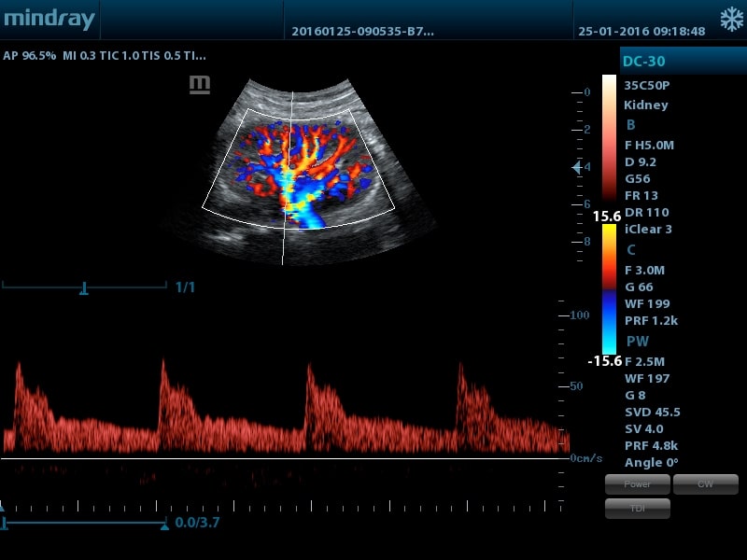The image size is (747, 560).
Task: Open the 35C50P probe selection
Action: [647, 85]
